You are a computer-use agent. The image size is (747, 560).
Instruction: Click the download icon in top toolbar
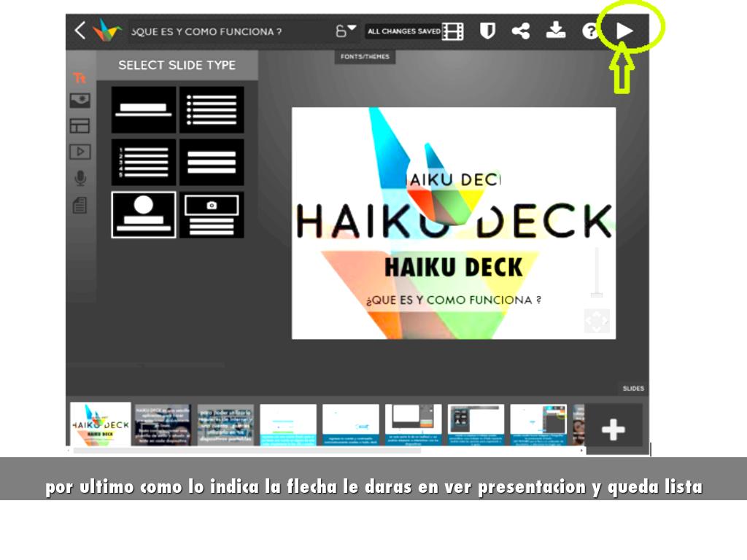(556, 31)
